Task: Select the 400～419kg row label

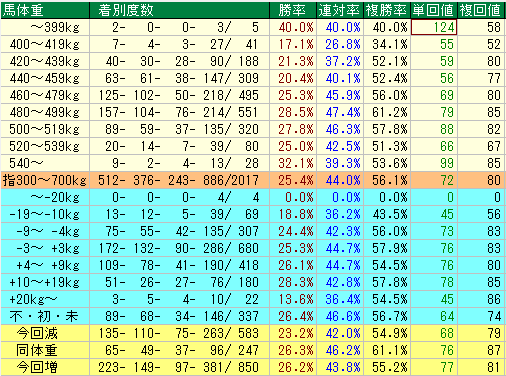Action: 45,44
